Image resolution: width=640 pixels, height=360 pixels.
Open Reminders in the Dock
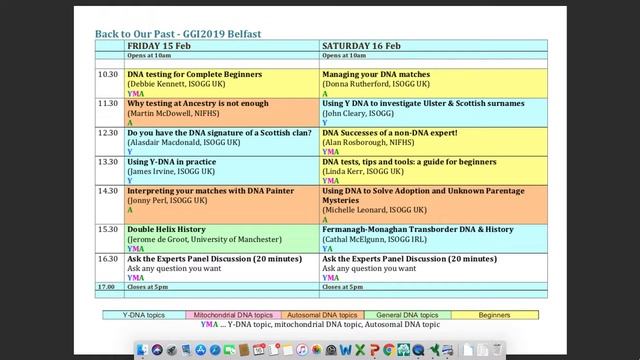273,350
